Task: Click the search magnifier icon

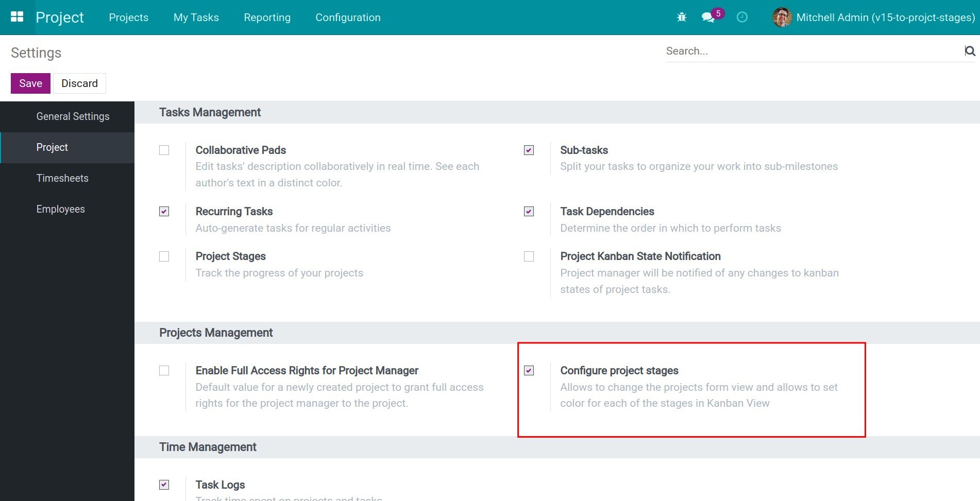Action: tap(970, 51)
